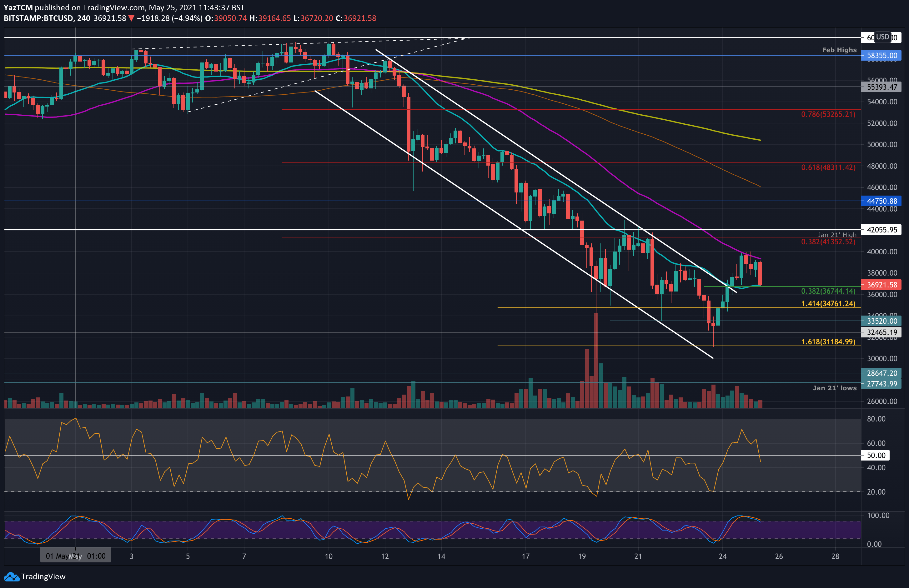
Task: Click the TradingView cloud logo icon
Action: [12, 576]
